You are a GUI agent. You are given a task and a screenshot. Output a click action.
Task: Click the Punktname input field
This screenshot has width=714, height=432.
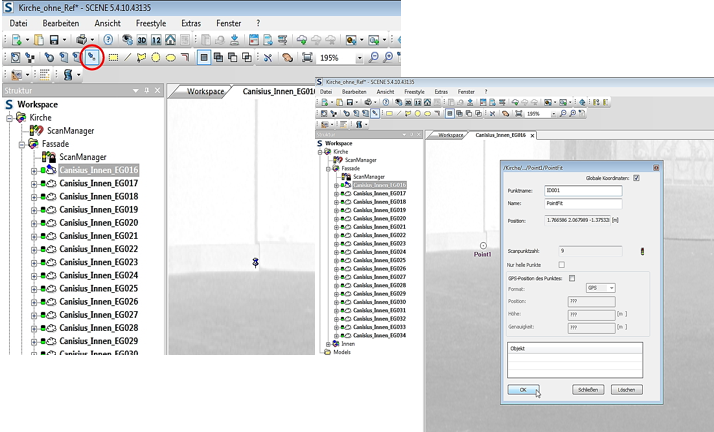583,191
